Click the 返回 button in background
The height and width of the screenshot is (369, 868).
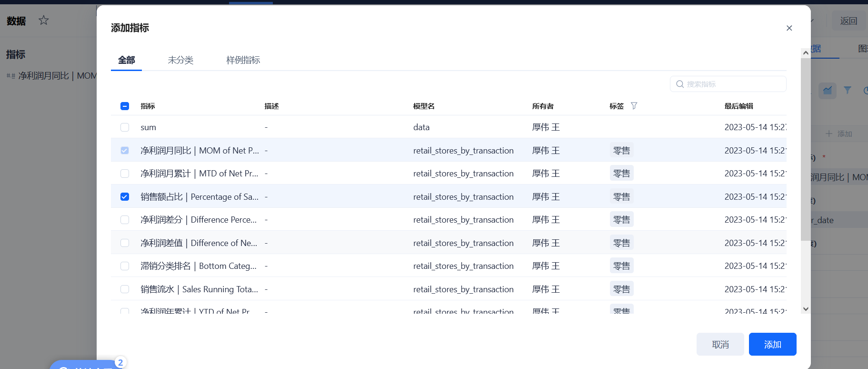point(848,21)
